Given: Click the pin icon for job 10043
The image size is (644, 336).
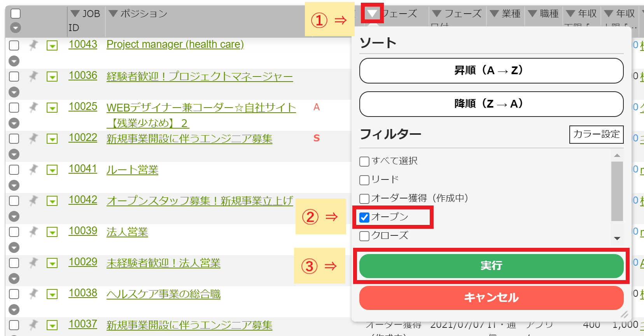Looking at the screenshot, I should [33, 45].
